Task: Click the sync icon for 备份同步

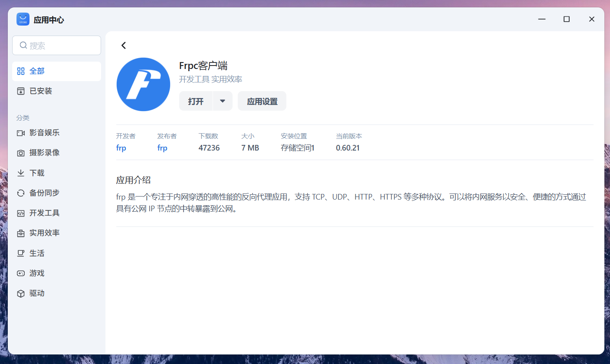Action: (x=21, y=193)
